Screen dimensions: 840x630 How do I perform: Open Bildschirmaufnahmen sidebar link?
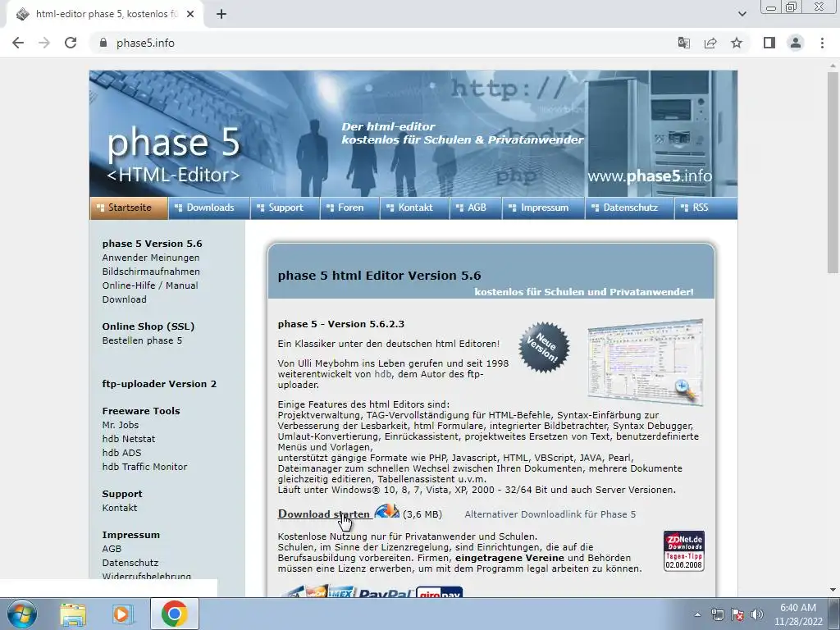151,272
